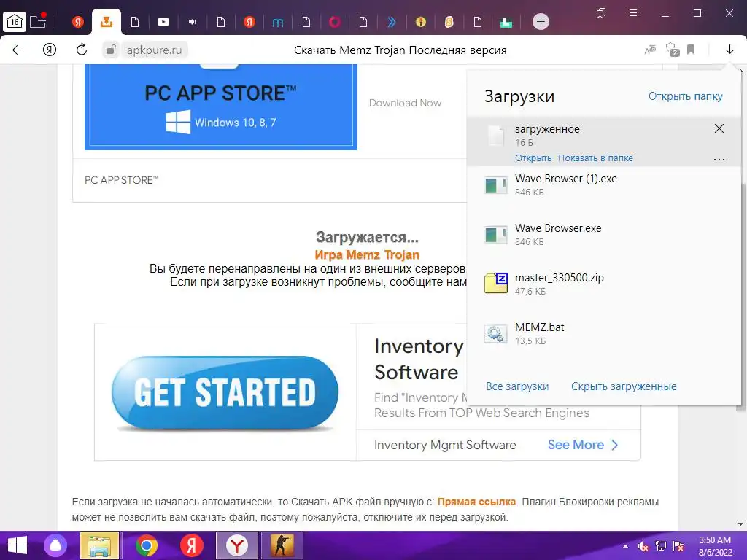
Task: Open the Yandex Browser hamburger menu
Action: [633, 13]
